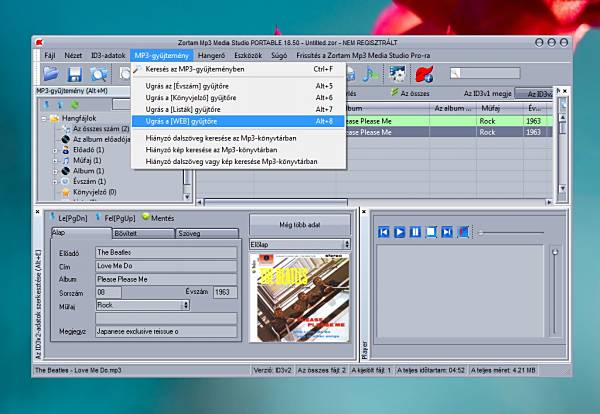This screenshot has height=414, width=600.
Task: Click the Beatles album cover thumbnail
Action: [300, 297]
